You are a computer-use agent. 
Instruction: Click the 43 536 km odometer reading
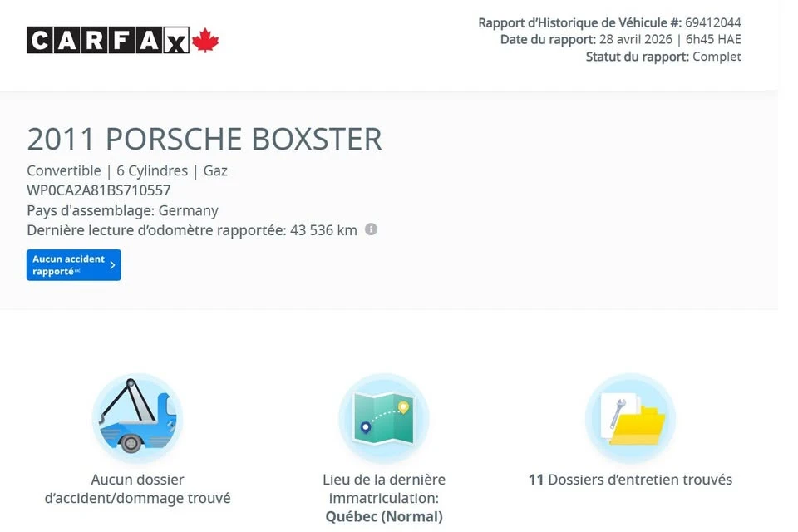323,230
